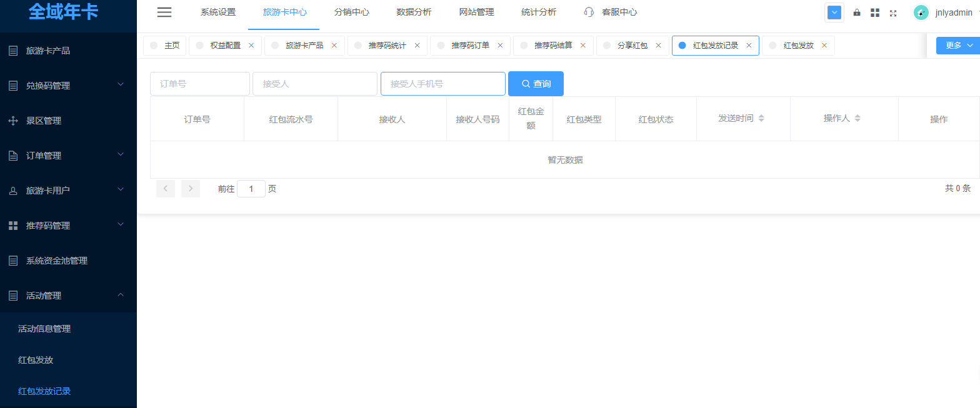
Task: Close the 红包发放记录 tab
Action: pyautogui.click(x=749, y=46)
